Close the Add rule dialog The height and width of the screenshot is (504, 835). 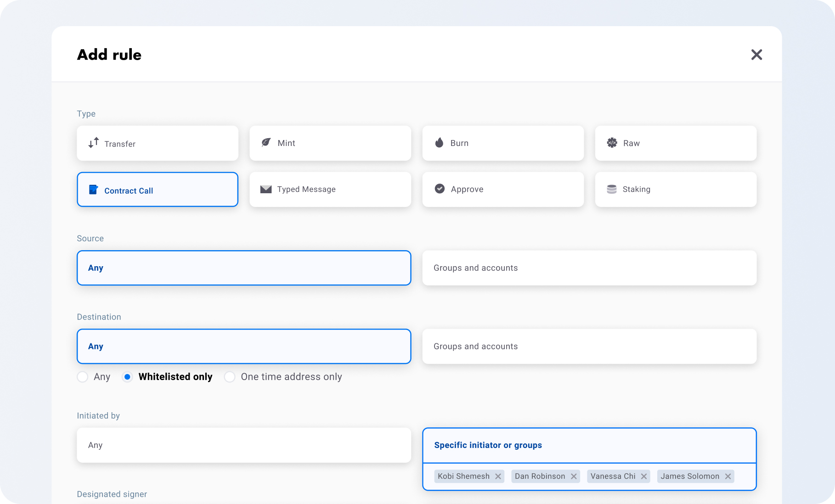[756, 55]
